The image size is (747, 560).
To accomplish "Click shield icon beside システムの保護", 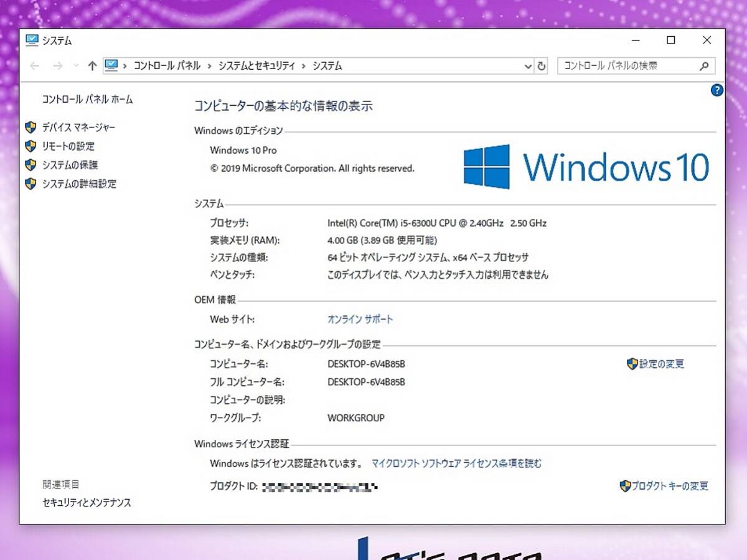I will [31, 165].
